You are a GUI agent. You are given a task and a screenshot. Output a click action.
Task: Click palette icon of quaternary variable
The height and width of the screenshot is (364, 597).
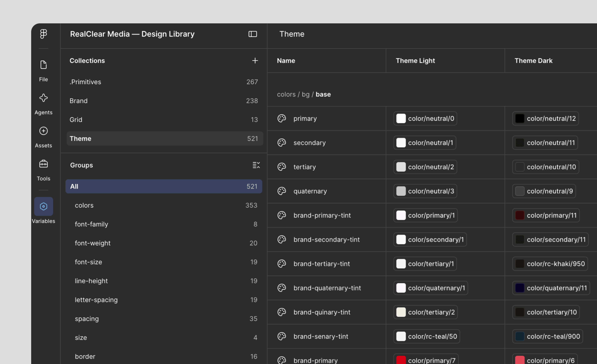tap(282, 191)
